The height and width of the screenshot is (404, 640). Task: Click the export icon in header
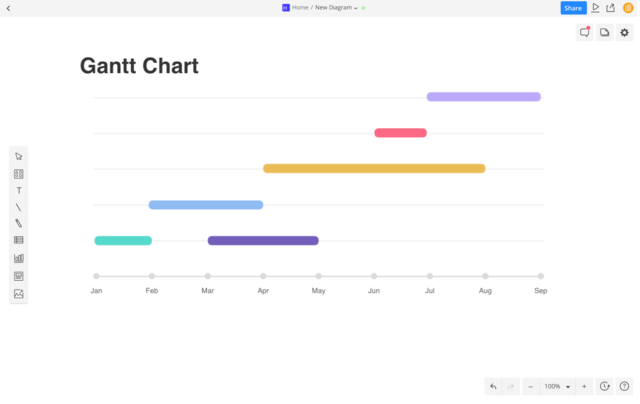(x=611, y=8)
